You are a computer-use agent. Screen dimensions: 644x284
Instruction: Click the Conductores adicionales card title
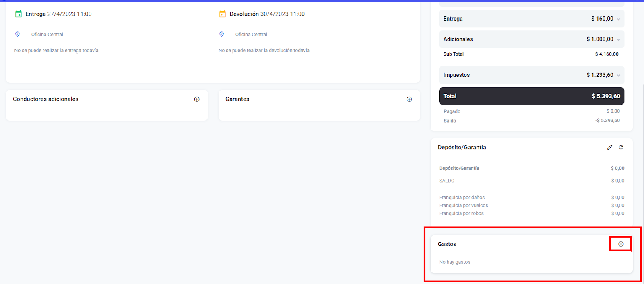pos(45,99)
